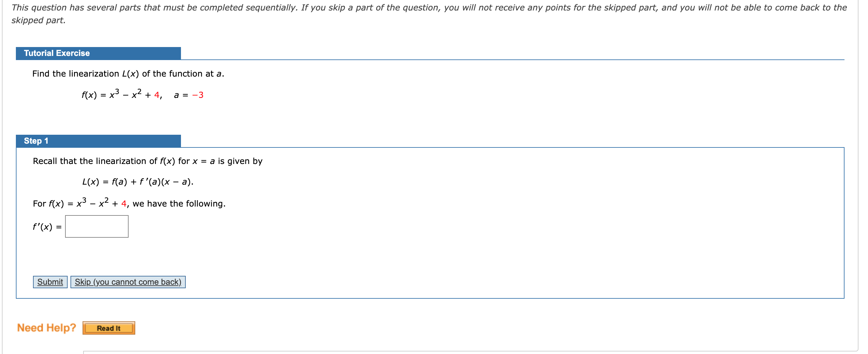Select the Tutorial Exercise header bar

coord(57,53)
